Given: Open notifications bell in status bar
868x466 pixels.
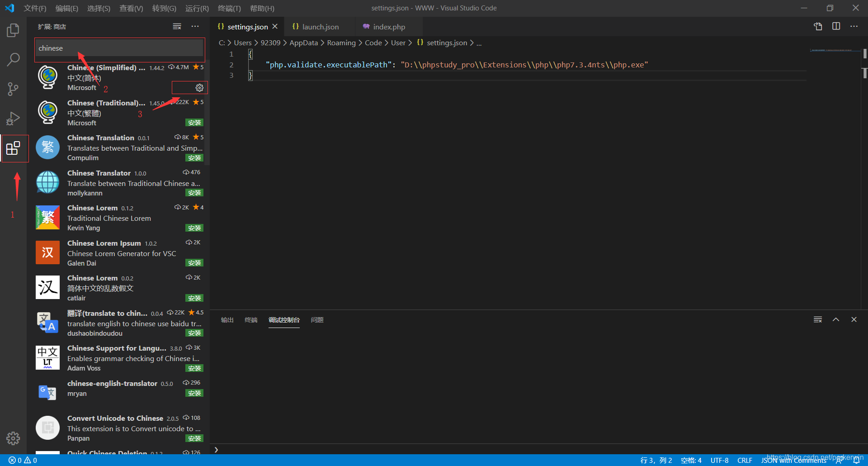Looking at the screenshot, I should coord(856,460).
